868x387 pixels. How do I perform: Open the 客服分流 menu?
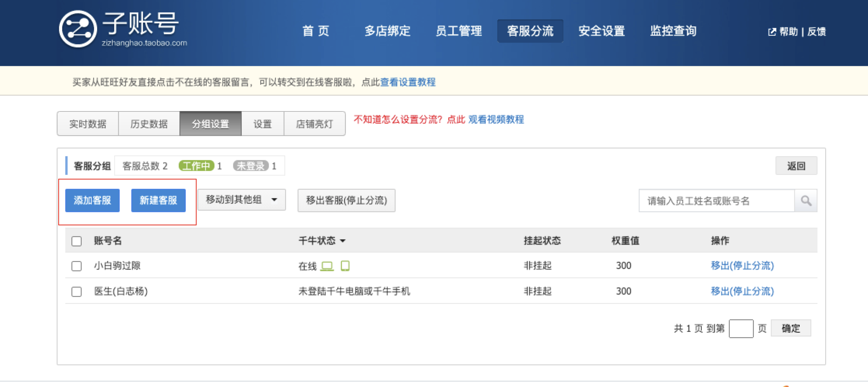click(x=530, y=31)
